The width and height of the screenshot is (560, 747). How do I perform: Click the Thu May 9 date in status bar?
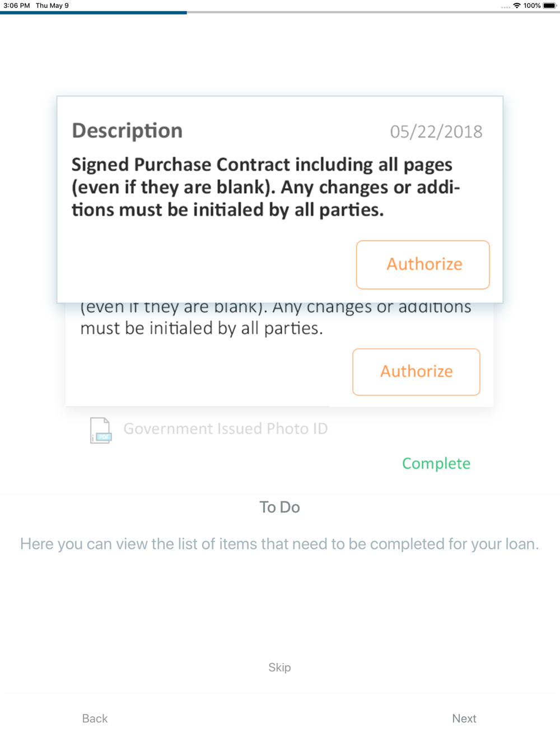pos(52,6)
